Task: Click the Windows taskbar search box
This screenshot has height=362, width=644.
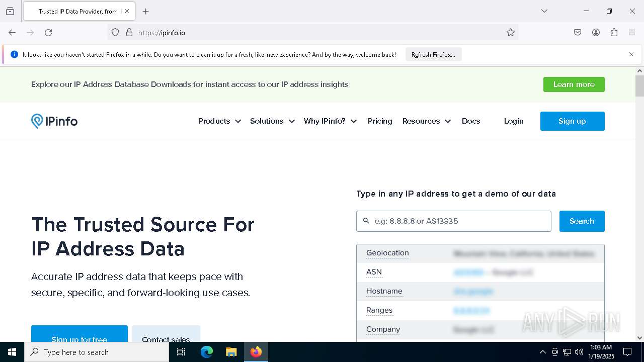Action: 97,352
